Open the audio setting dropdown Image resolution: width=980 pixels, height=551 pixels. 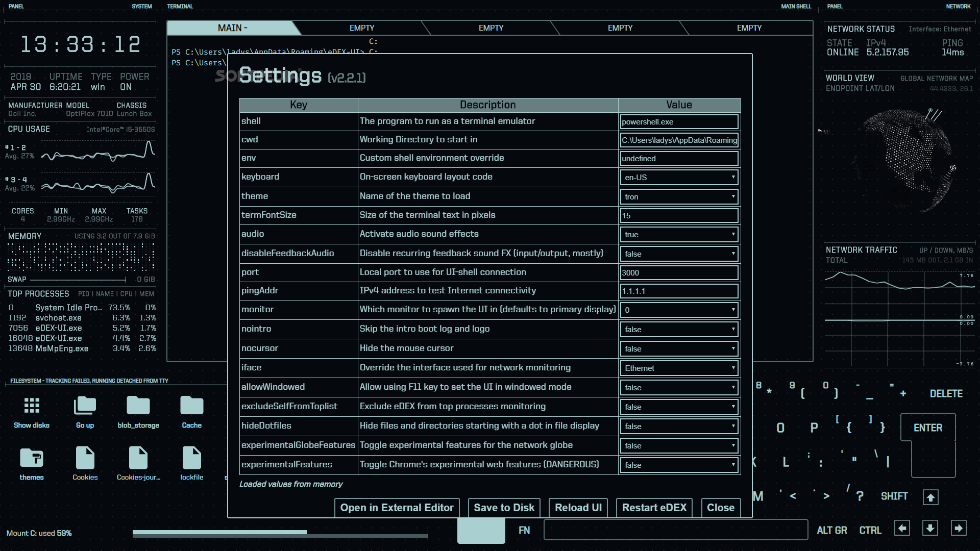click(x=679, y=235)
